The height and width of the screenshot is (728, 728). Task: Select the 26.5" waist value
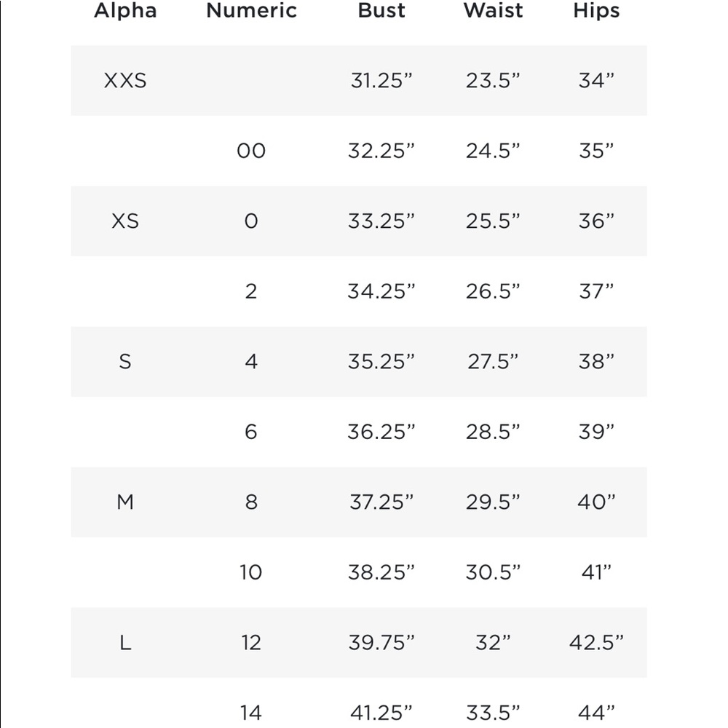tap(493, 292)
